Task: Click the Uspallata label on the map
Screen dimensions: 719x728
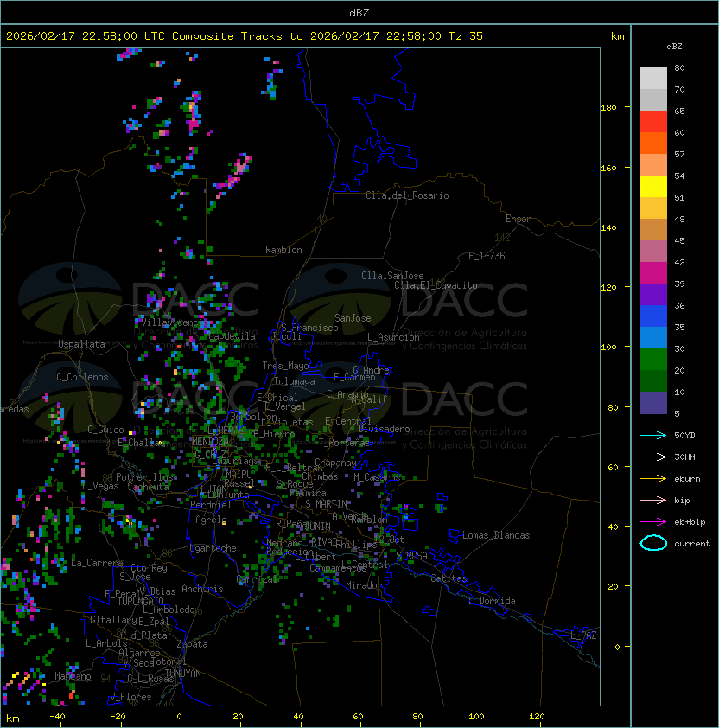Action: tap(81, 344)
